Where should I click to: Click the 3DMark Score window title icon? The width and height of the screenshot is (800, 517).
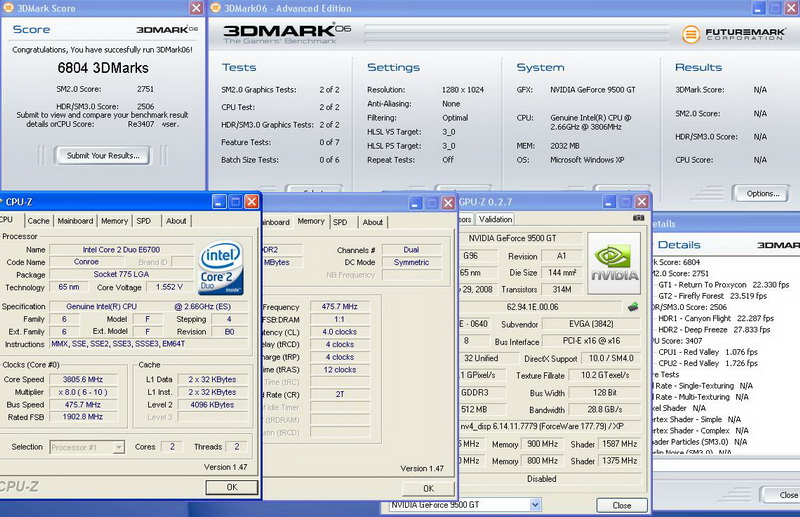8,8
